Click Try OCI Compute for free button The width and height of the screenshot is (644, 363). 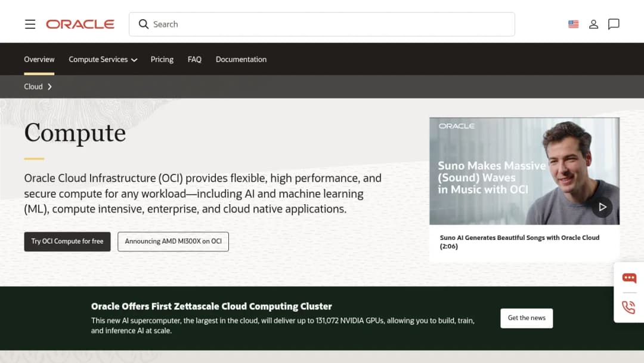pyautogui.click(x=67, y=241)
